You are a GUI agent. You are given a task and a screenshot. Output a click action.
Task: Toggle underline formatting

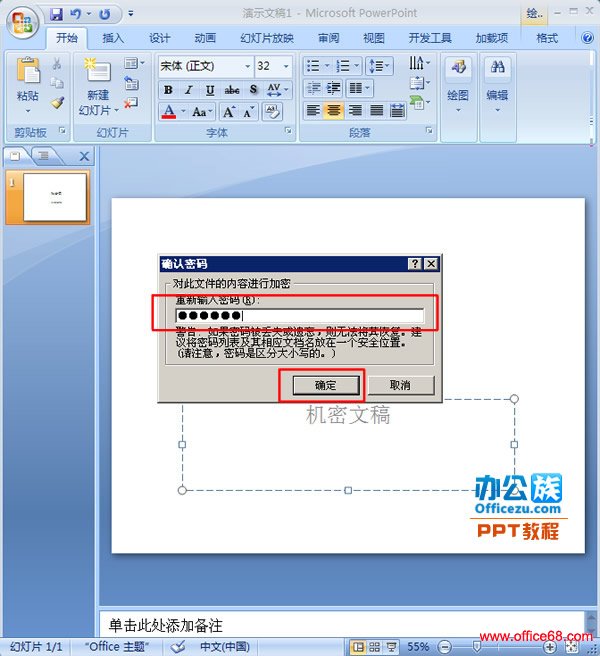coord(210,90)
